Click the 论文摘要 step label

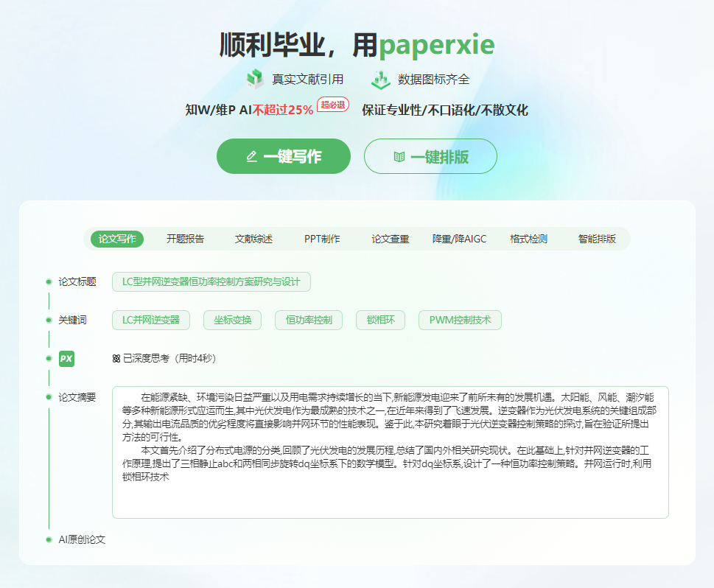(x=77, y=398)
